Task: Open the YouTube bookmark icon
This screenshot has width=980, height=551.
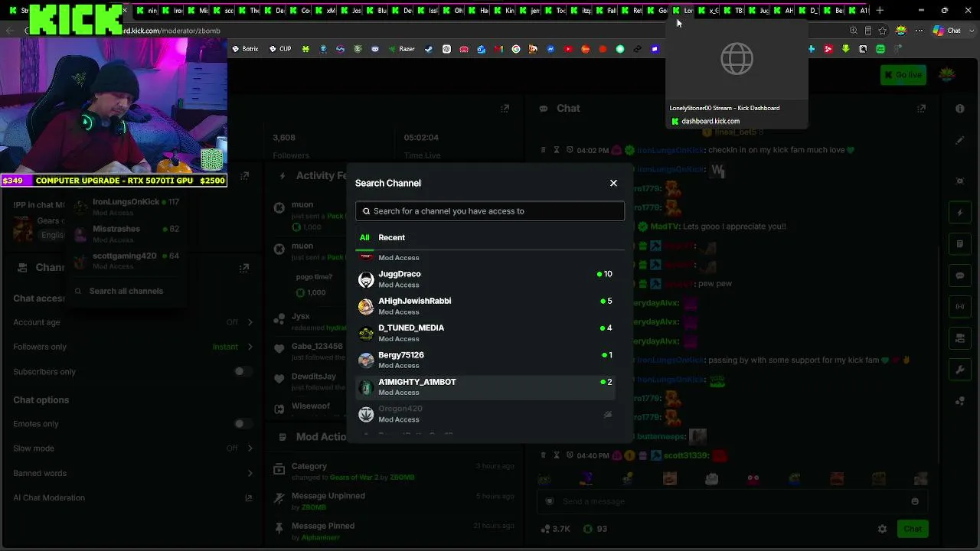Action: pos(568,49)
